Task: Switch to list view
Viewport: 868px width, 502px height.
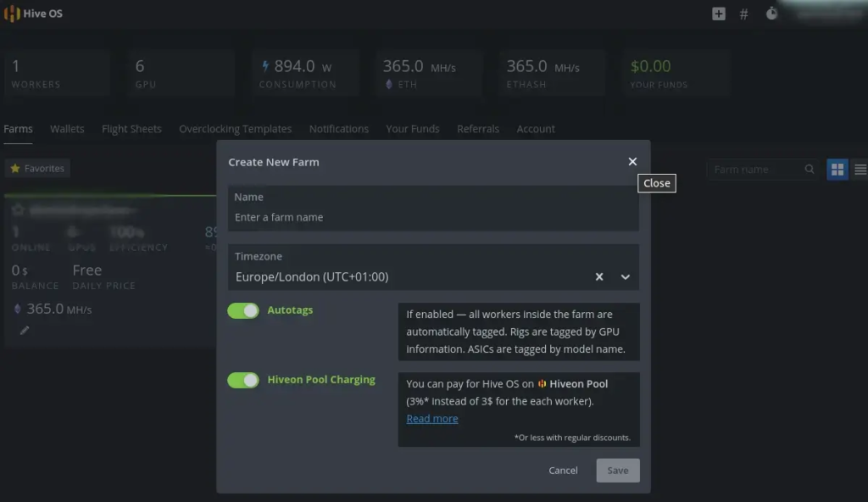Action: point(860,170)
